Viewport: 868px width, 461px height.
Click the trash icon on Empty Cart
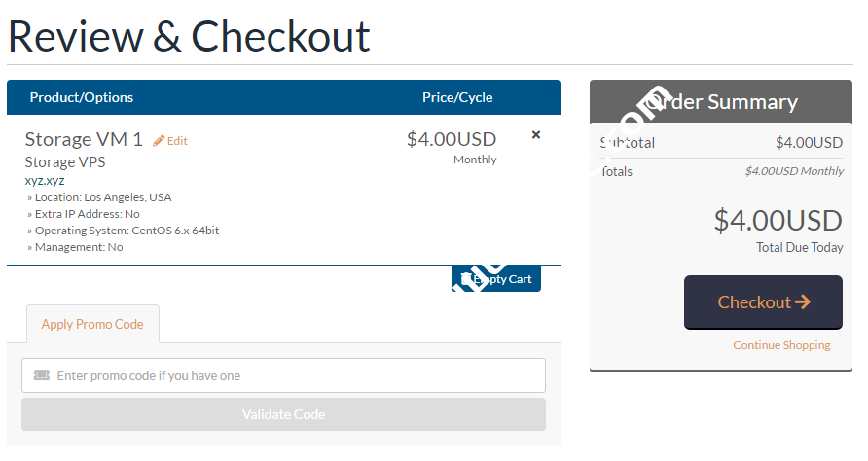[x=465, y=279]
